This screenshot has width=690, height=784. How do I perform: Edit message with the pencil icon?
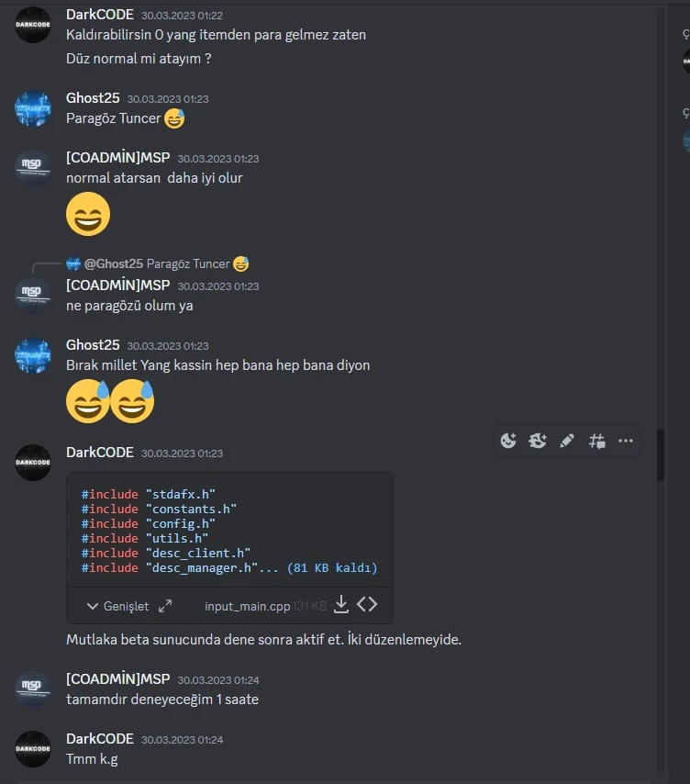[567, 441]
